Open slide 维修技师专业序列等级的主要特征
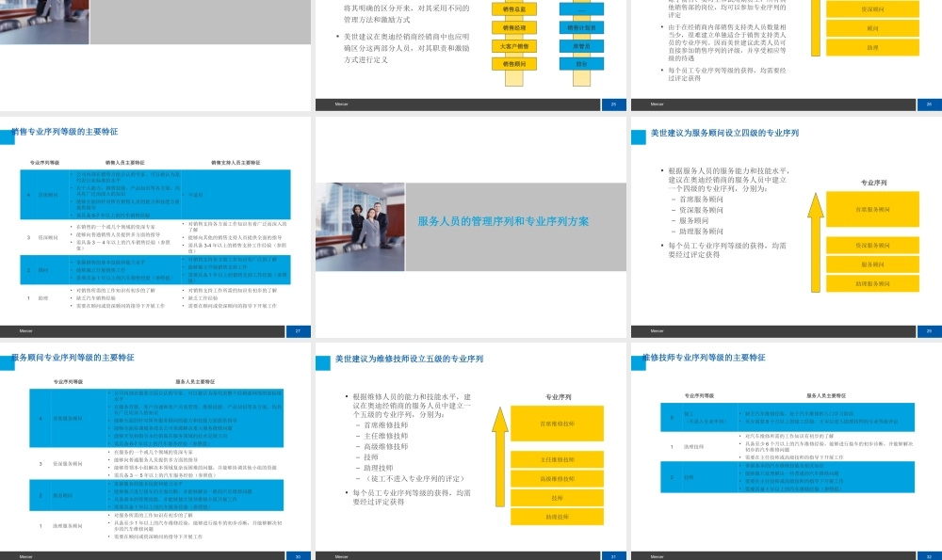The width and height of the screenshot is (942, 560). [787, 452]
